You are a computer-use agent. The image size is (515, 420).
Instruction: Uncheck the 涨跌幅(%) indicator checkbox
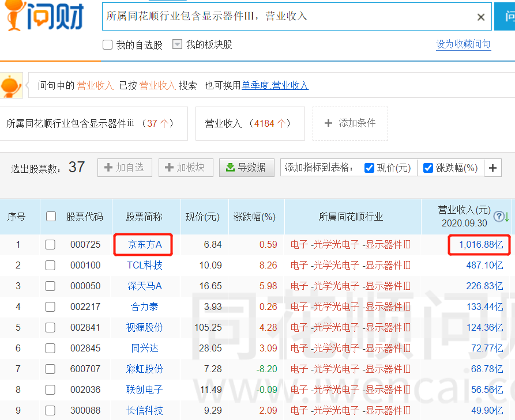[x=428, y=168]
